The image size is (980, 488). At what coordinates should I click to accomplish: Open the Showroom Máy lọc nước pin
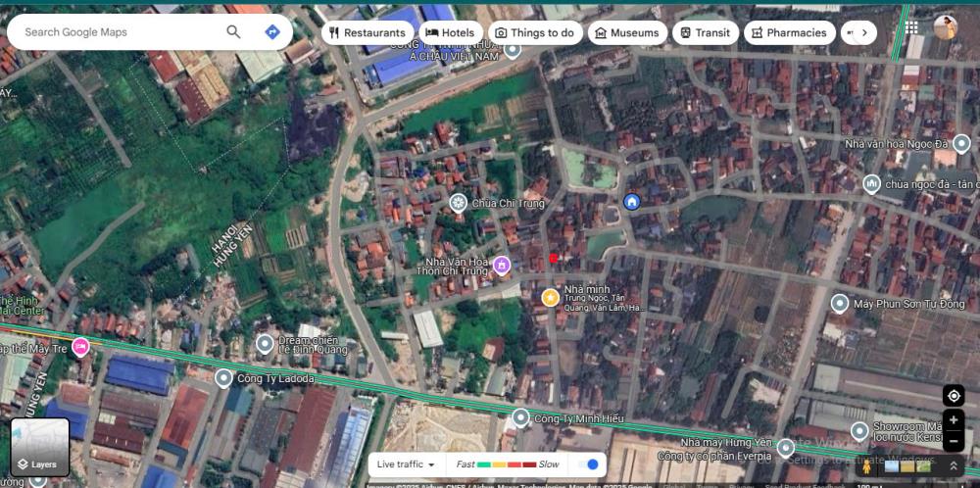859,430
